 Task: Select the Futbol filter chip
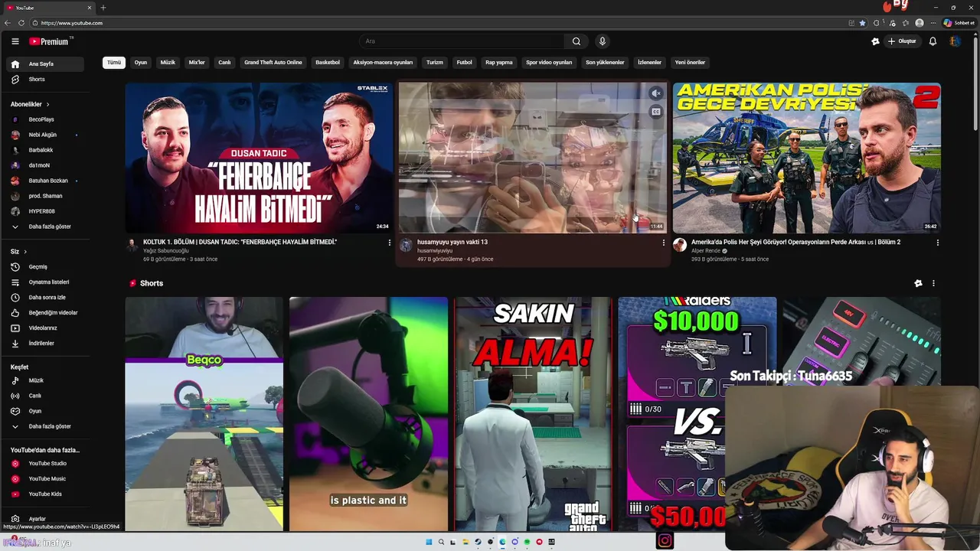pyautogui.click(x=464, y=63)
